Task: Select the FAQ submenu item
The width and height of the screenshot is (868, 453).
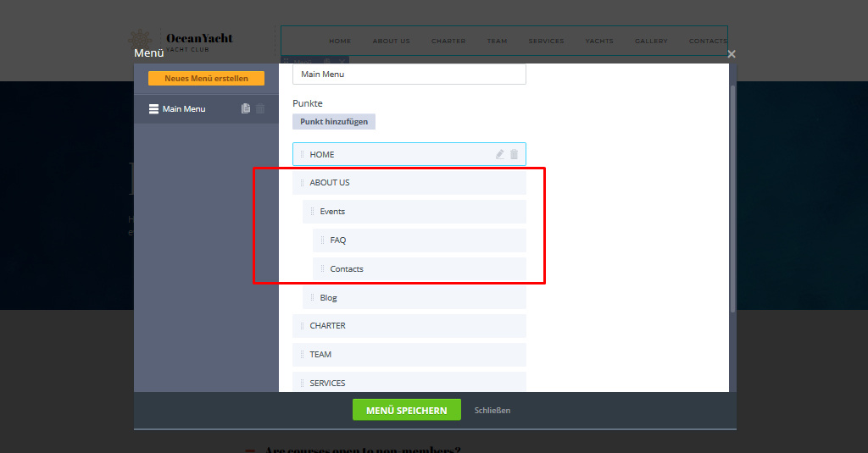Action: (419, 240)
